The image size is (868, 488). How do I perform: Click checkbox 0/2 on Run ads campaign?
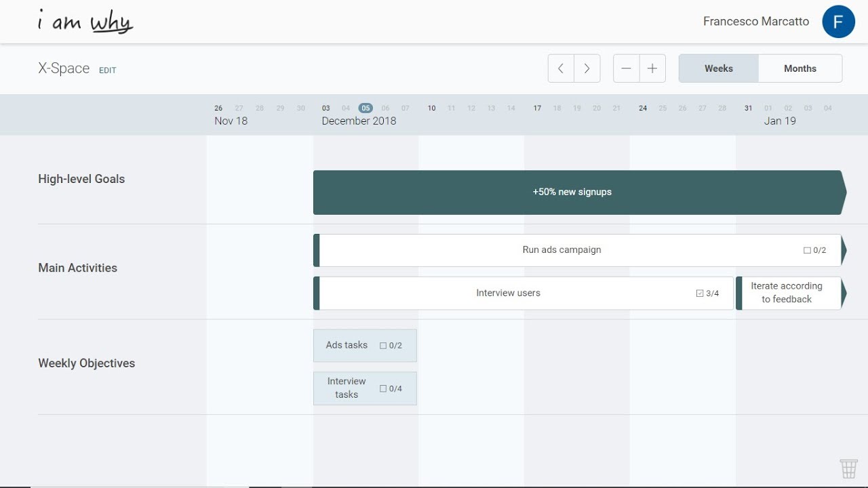point(807,250)
